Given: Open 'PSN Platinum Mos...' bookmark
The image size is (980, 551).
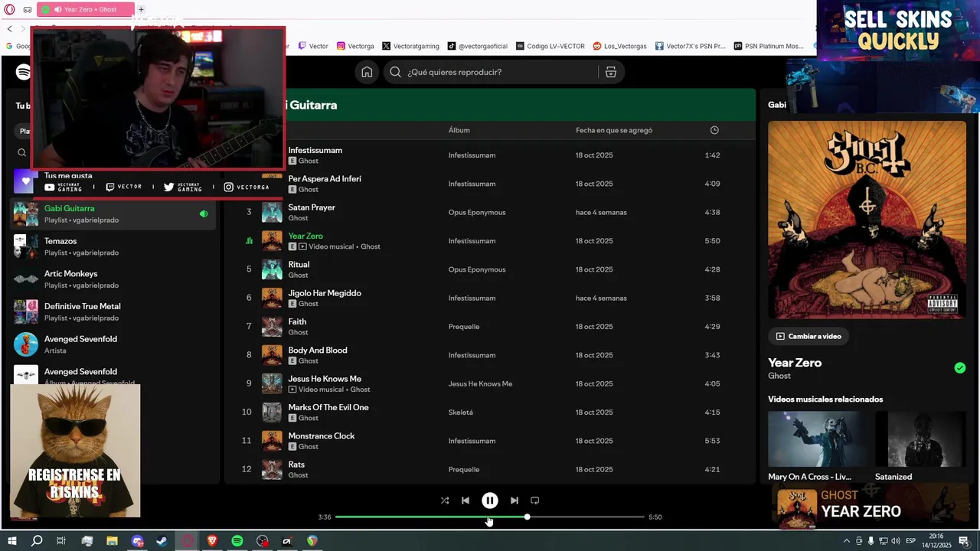Looking at the screenshot, I should point(769,46).
